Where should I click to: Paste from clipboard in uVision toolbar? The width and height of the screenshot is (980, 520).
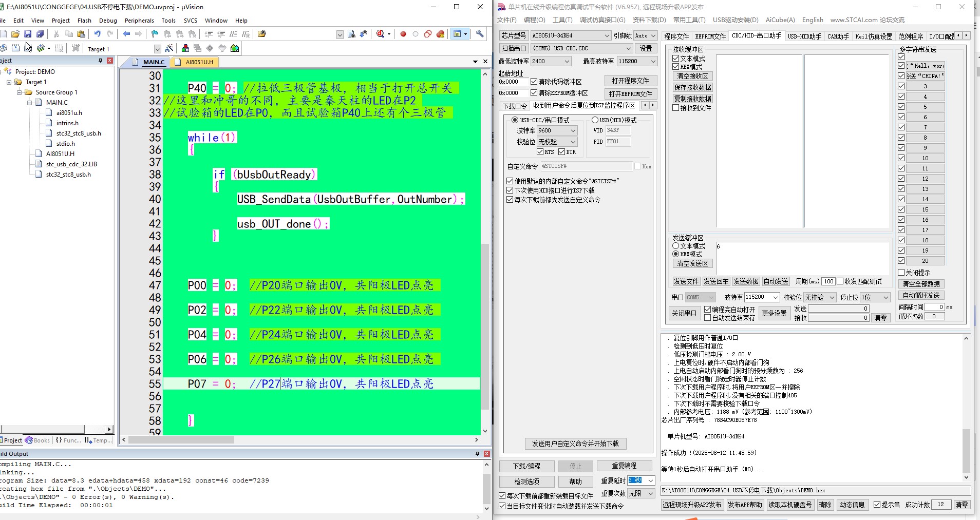81,34
